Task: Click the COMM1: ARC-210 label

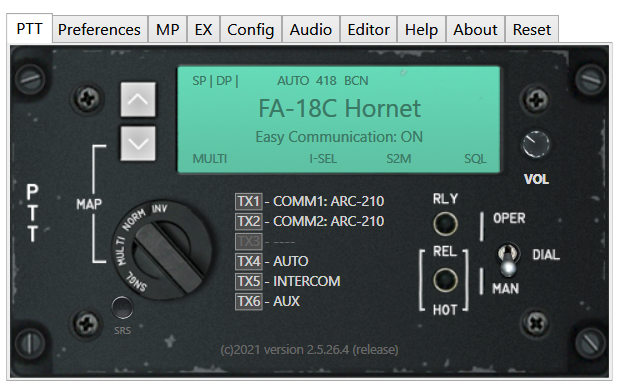Action: coord(328,201)
